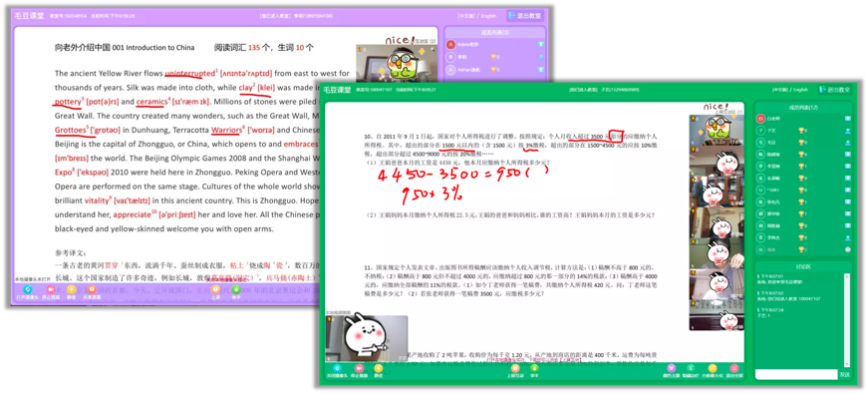Switch language to English in purple window
This screenshot has width=868, height=394.
point(488,16)
